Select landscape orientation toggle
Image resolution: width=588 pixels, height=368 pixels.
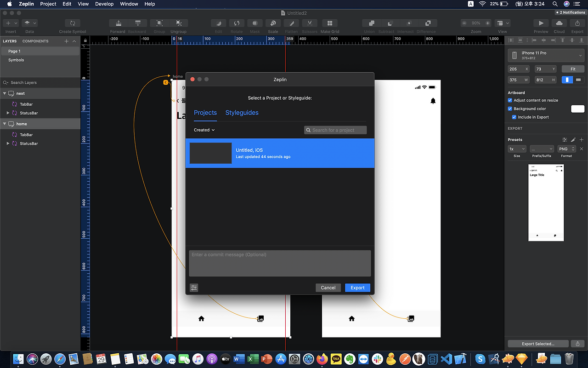click(x=578, y=80)
